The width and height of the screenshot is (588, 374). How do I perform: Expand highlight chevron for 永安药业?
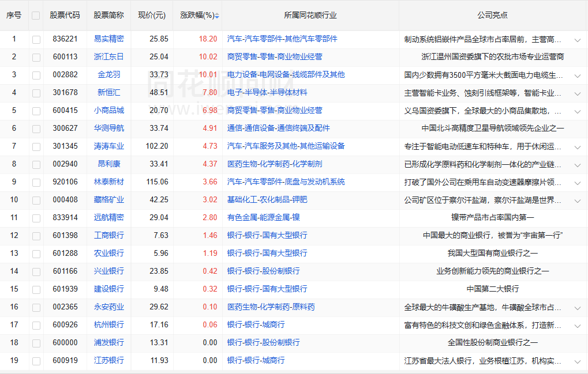pyautogui.click(x=577, y=308)
